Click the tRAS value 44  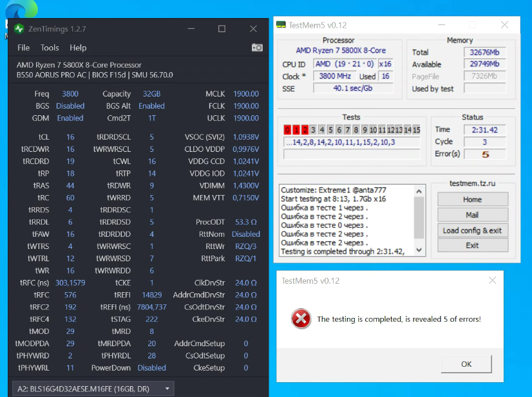pos(70,186)
